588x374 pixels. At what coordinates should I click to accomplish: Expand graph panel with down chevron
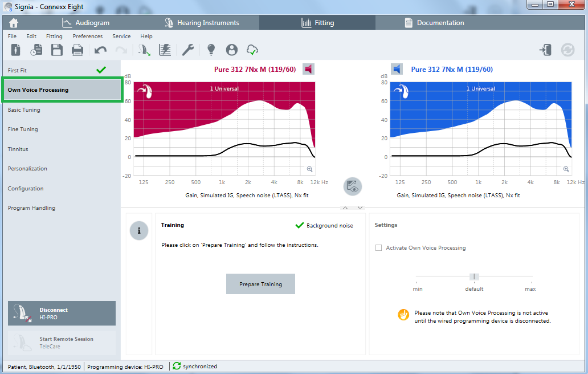click(360, 208)
